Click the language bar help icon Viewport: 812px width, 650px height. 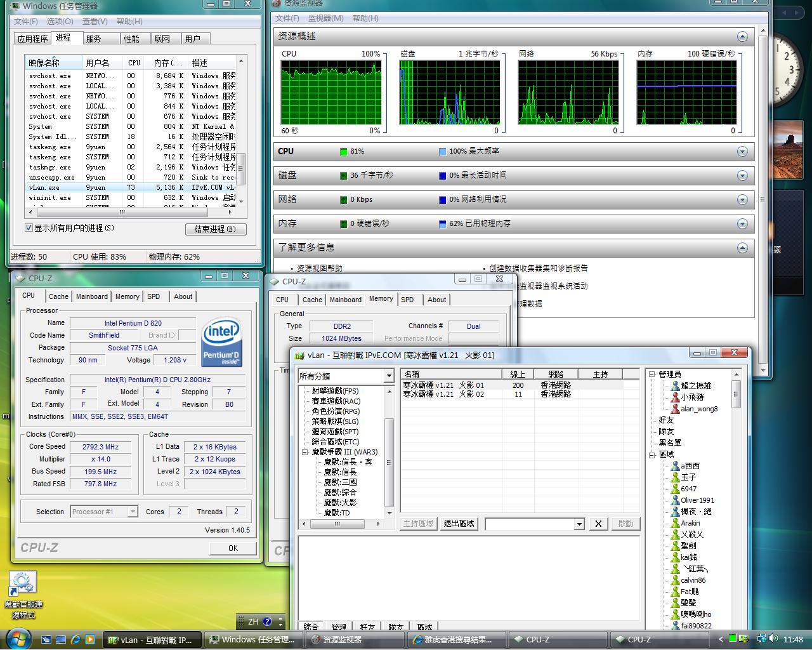pyautogui.click(x=267, y=622)
